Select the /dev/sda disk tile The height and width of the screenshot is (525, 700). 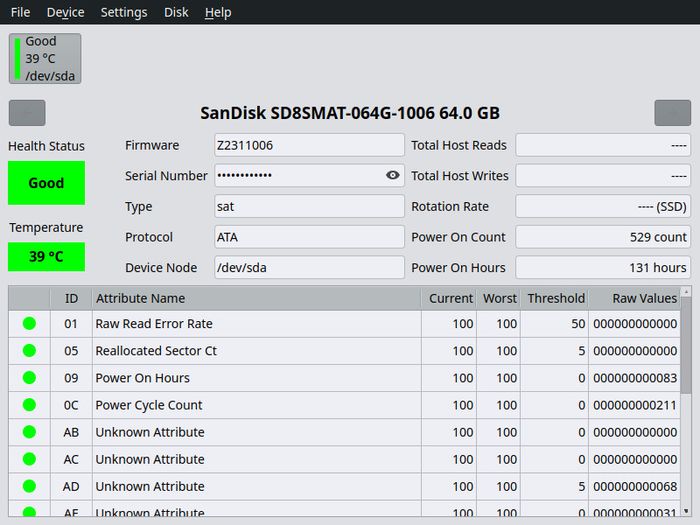pyautogui.click(x=45, y=58)
